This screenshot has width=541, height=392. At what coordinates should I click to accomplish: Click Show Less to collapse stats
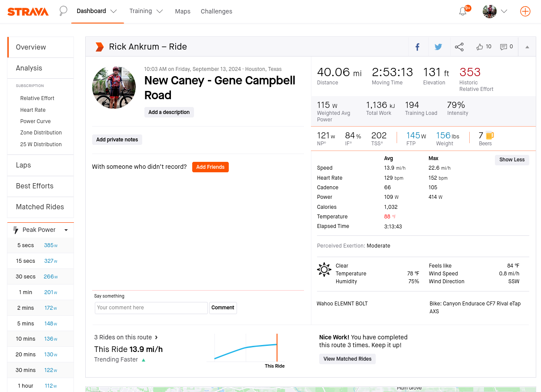511,160
